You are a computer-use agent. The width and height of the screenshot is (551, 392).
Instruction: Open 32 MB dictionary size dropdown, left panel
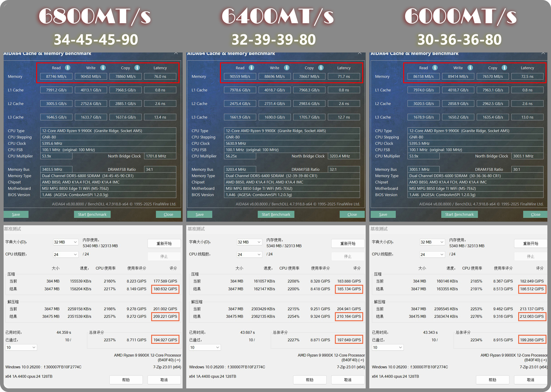point(65,242)
